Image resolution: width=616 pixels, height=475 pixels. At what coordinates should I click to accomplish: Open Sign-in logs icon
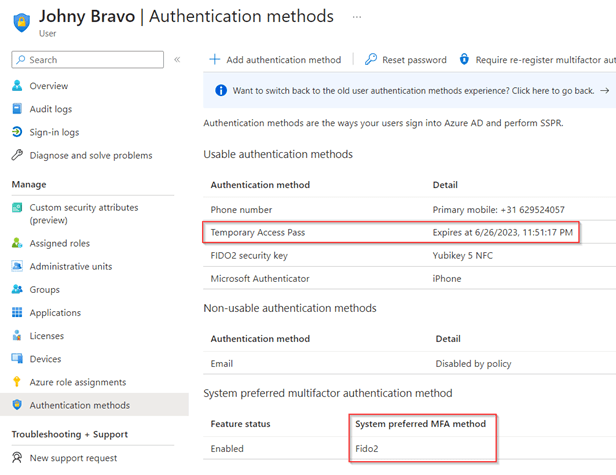(x=17, y=132)
